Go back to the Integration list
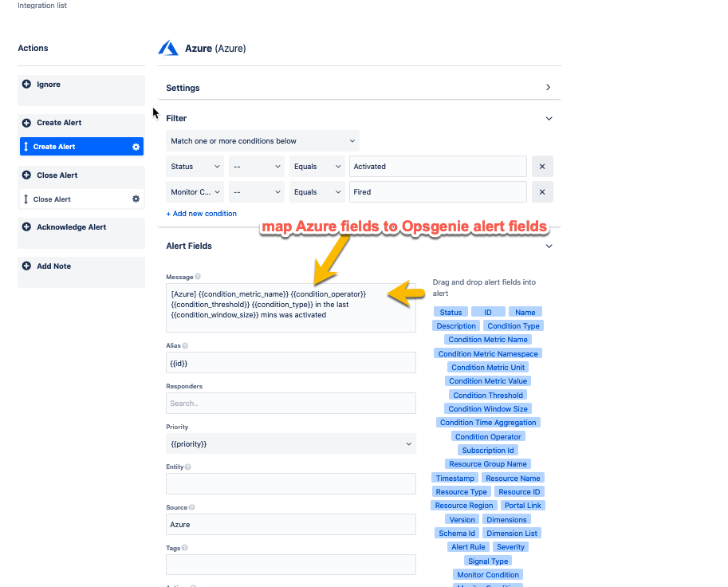This screenshot has height=587, width=728. pyautogui.click(x=42, y=5)
